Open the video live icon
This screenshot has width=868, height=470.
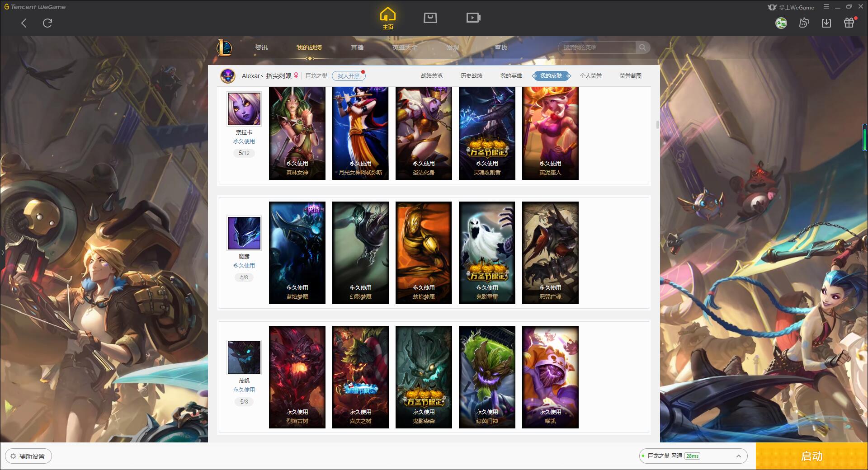click(473, 18)
